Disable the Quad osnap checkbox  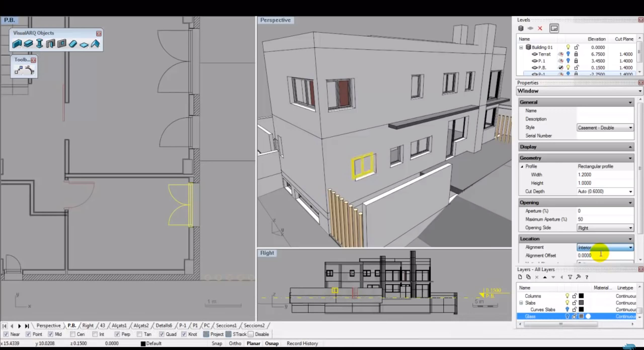click(x=162, y=334)
